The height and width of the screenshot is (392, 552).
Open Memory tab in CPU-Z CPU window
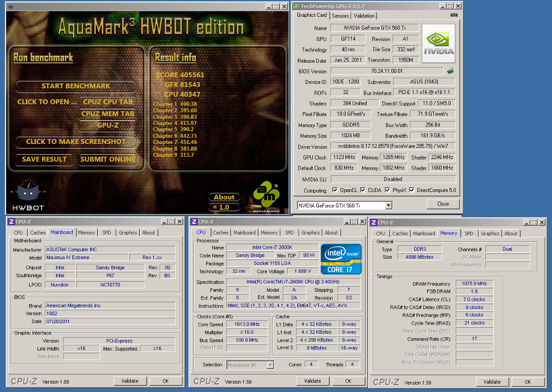pyautogui.click(x=269, y=233)
